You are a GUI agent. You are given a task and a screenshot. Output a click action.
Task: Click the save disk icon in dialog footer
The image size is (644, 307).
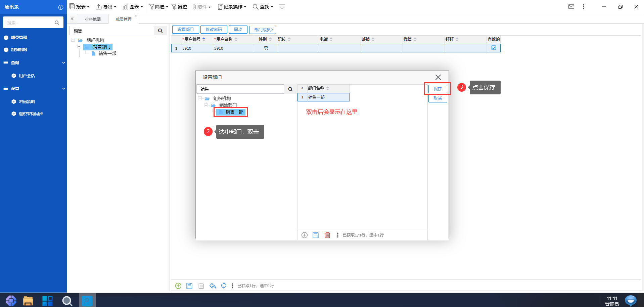316,235
